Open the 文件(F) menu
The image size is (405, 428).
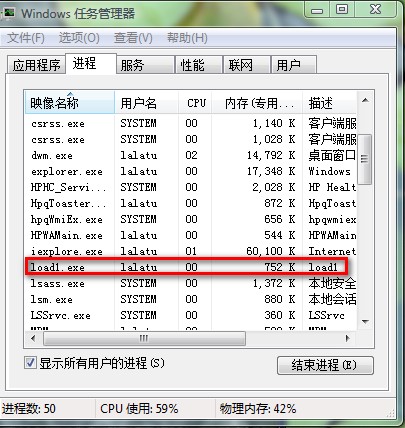click(x=26, y=38)
